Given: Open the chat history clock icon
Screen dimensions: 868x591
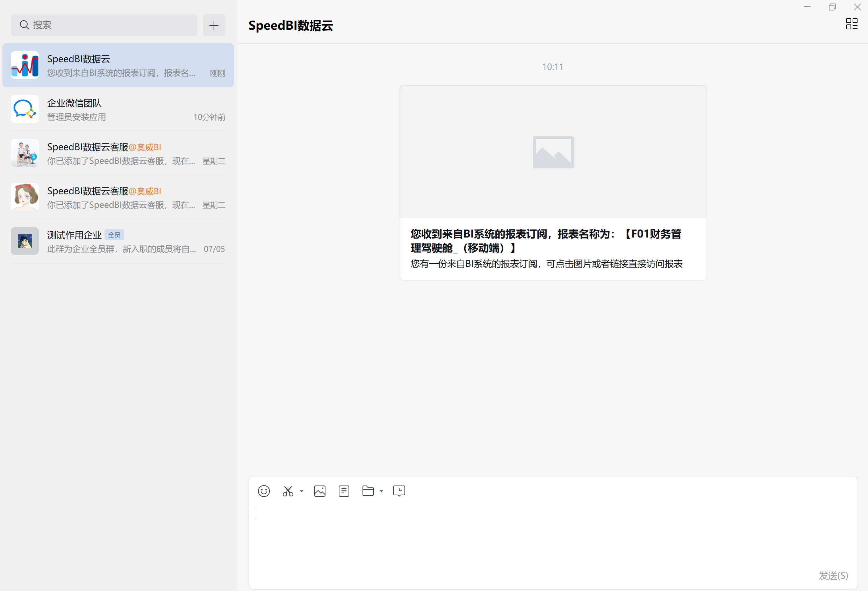Looking at the screenshot, I should click(399, 491).
